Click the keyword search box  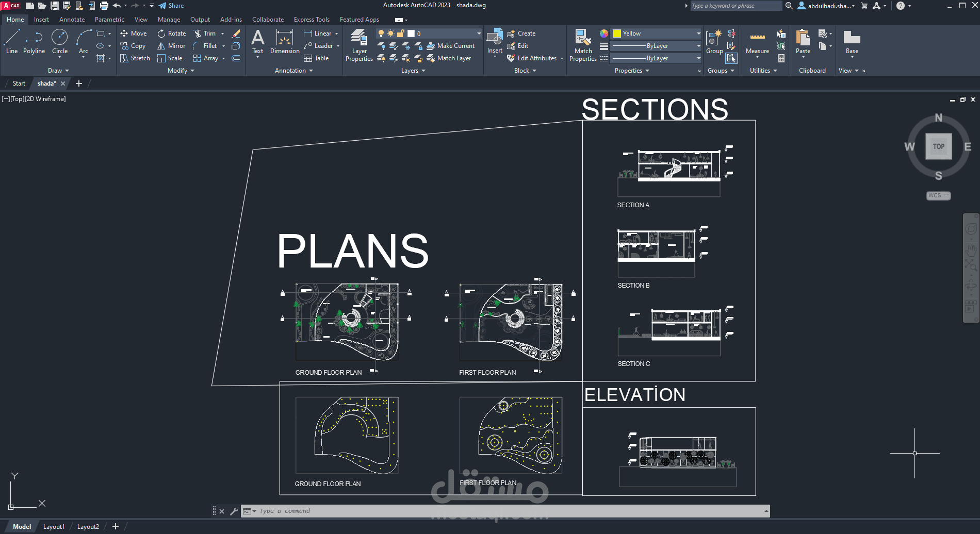tap(736, 6)
